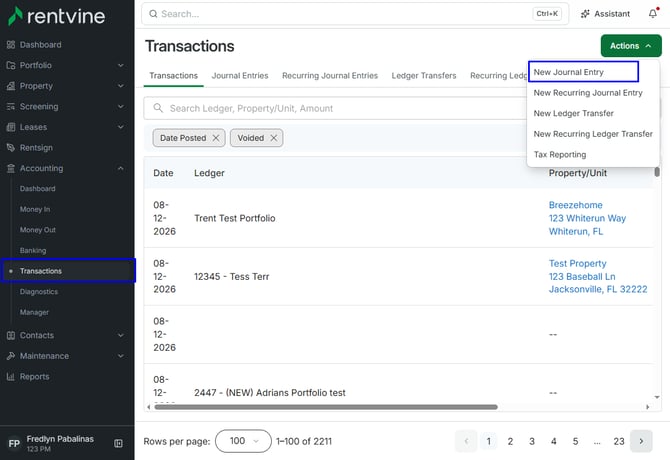Expand the Maintenance sidebar menu
This screenshot has height=460, width=670.
coord(120,356)
